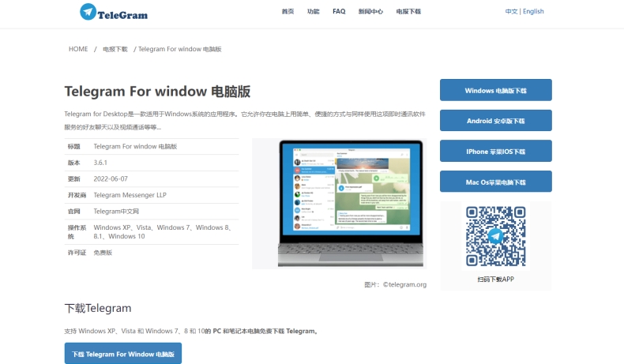Select the developer Telegram Messenger LLP
The image size is (624, 364).
130,195
